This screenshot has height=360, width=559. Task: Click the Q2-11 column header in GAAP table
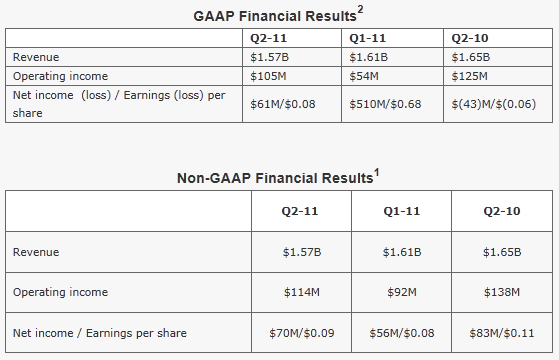(x=268, y=38)
